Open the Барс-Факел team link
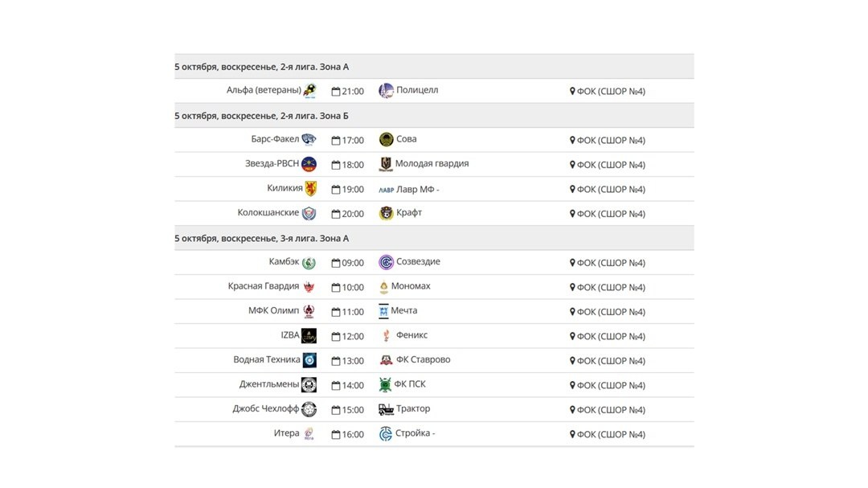 (x=275, y=140)
